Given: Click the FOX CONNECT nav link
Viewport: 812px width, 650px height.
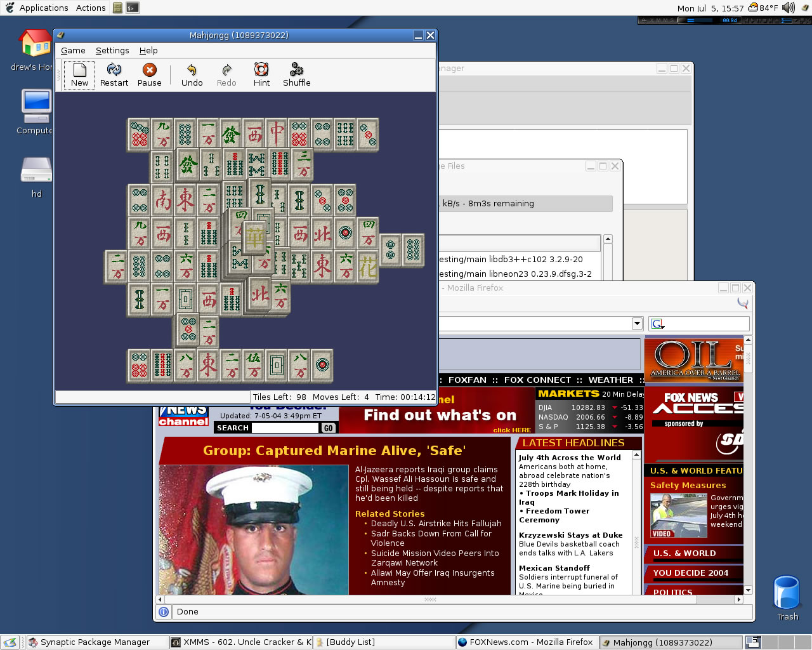Looking at the screenshot, I should point(537,380).
